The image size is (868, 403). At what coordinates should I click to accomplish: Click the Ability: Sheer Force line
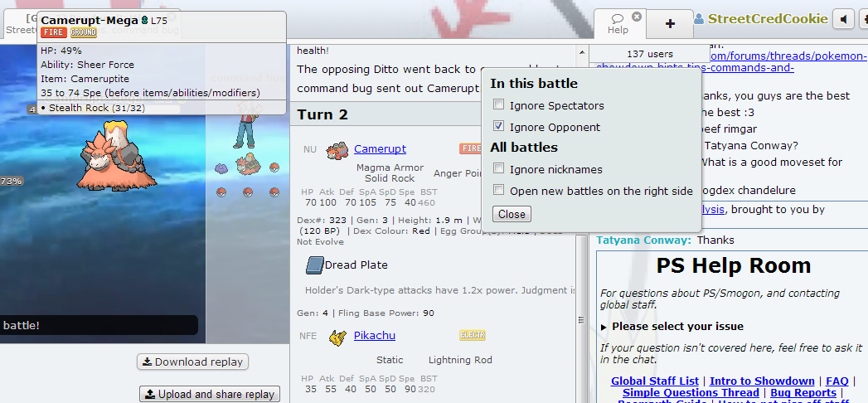point(88,65)
